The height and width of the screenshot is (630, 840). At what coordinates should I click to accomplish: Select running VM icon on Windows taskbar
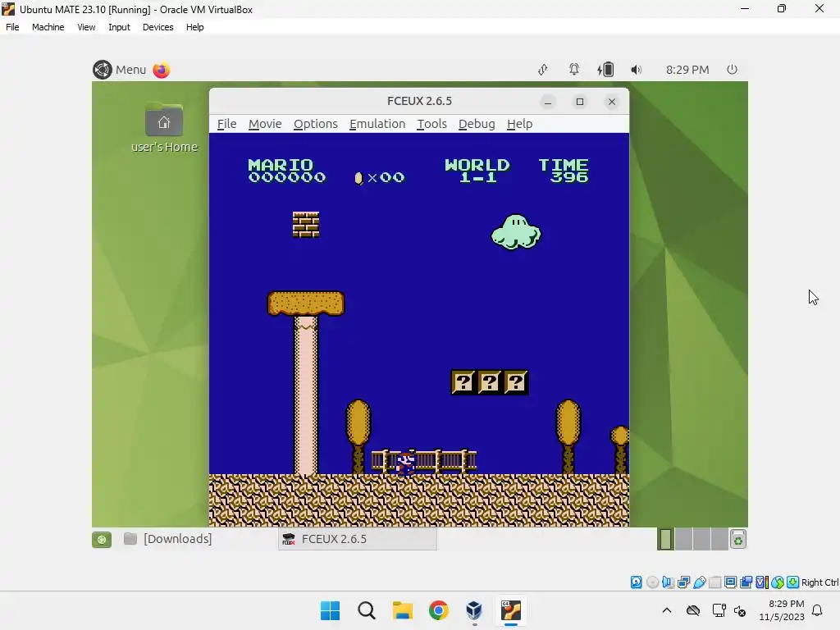click(x=510, y=610)
